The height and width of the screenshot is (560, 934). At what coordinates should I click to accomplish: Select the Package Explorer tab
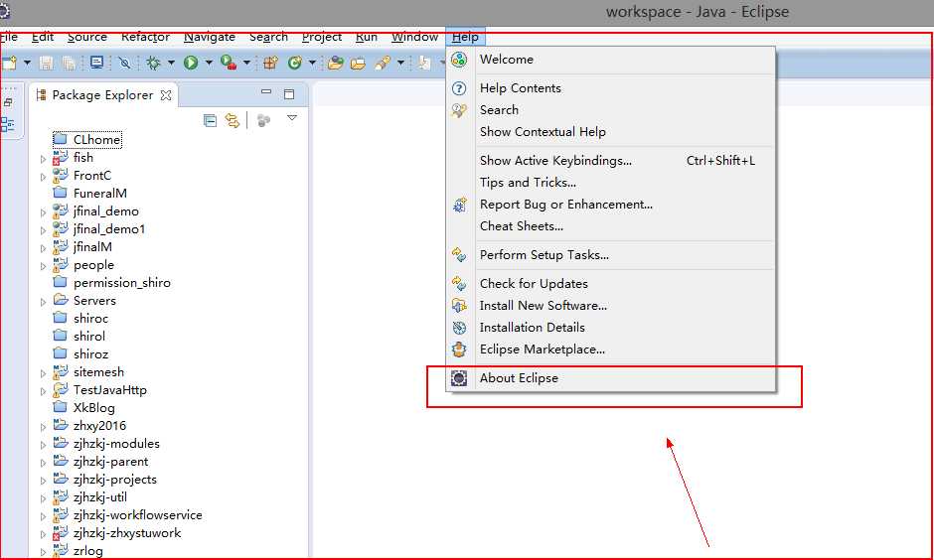102,95
